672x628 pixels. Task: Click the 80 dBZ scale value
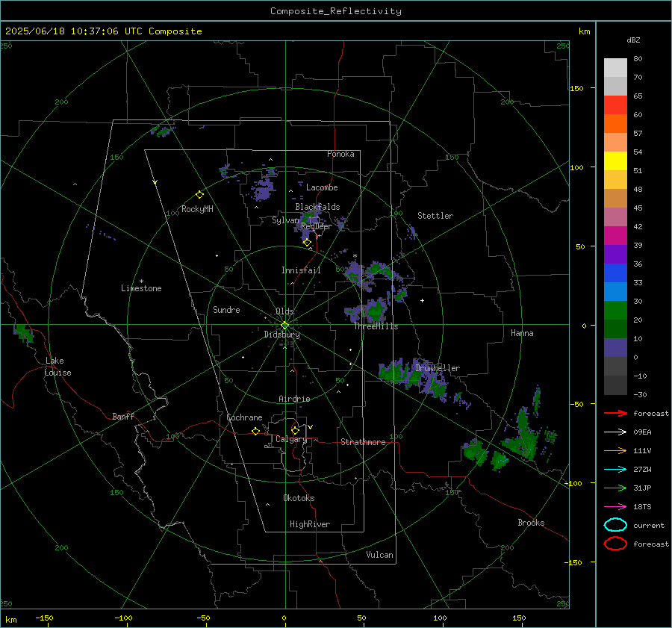point(638,58)
